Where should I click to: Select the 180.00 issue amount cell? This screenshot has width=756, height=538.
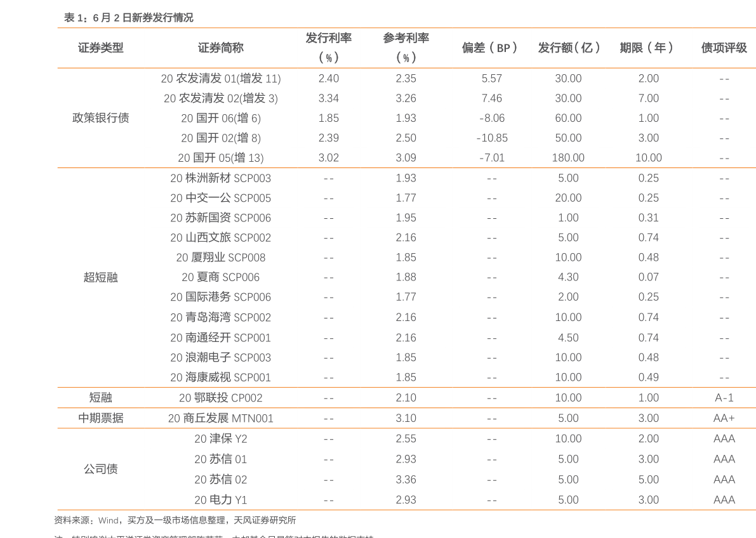coord(568,158)
